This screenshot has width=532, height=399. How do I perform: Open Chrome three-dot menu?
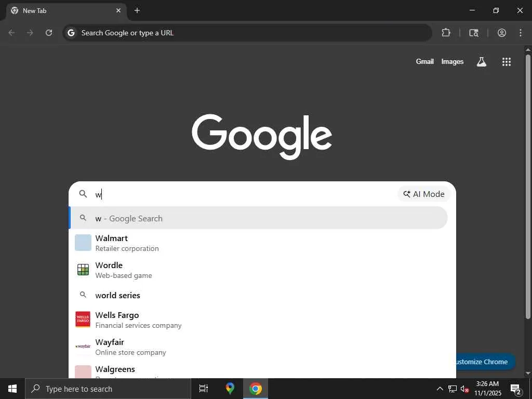[521, 33]
